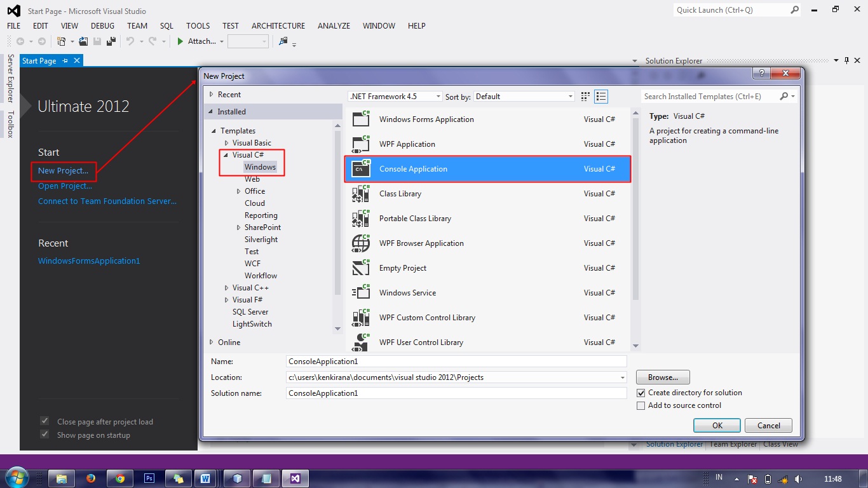This screenshot has height=488, width=868.
Task: Click the Browse... button
Action: click(663, 377)
